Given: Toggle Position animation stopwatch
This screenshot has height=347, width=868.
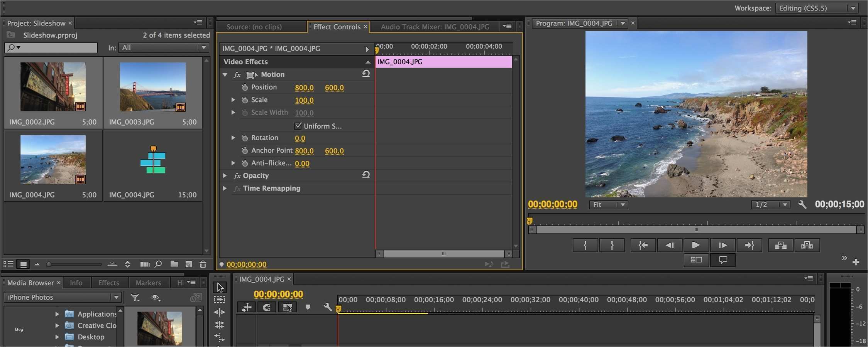Looking at the screenshot, I should 245,88.
